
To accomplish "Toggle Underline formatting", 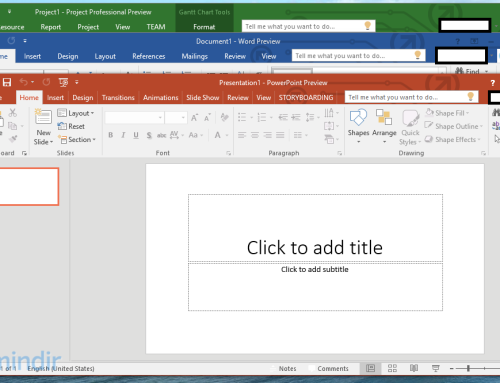I will pos(136,135).
